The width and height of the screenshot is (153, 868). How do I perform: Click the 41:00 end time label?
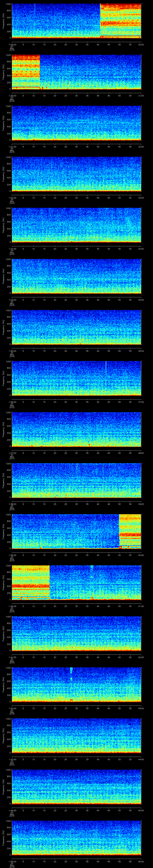point(141,606)
